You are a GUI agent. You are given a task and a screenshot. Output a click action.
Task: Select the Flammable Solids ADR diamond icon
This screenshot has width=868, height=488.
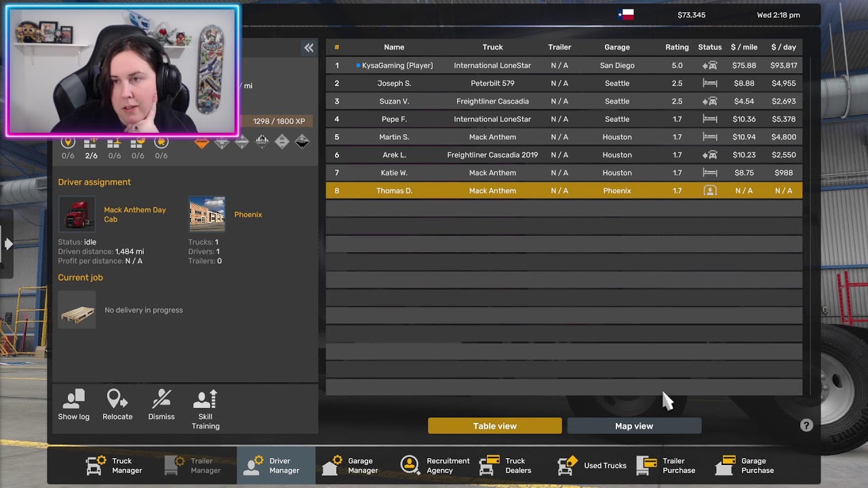(262, 142)
